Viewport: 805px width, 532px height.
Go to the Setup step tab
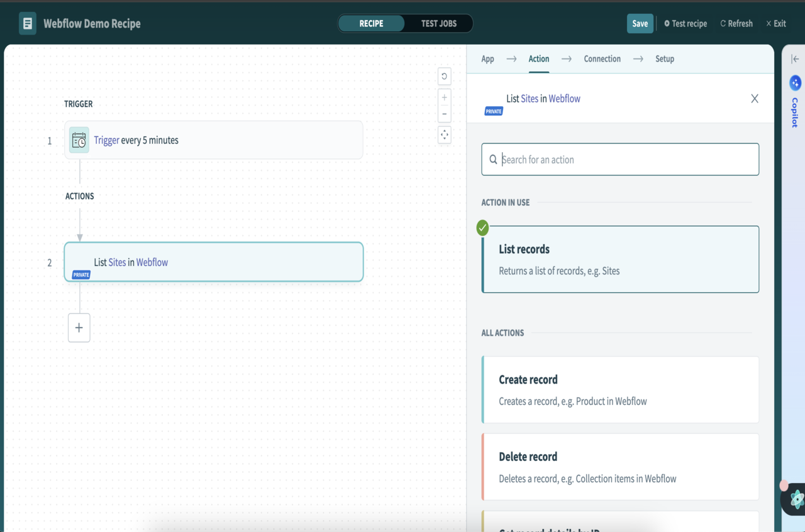(x=665, y=59)
